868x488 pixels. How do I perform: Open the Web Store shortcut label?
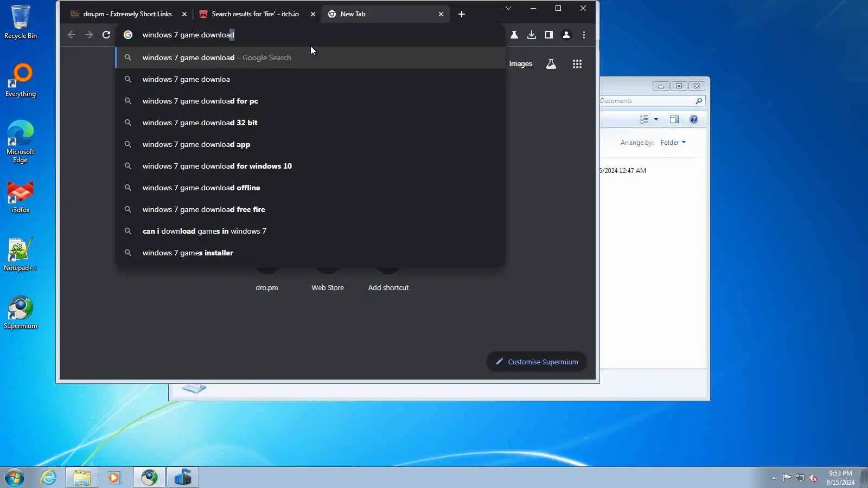(x=328, y=288)
